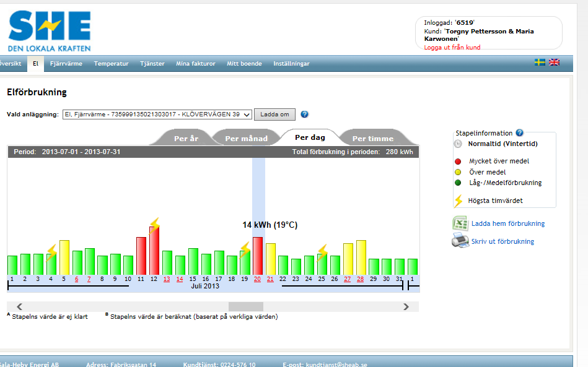
Task: Click the red day label 6
Action: pyautogui.click(x=76, y=279)
